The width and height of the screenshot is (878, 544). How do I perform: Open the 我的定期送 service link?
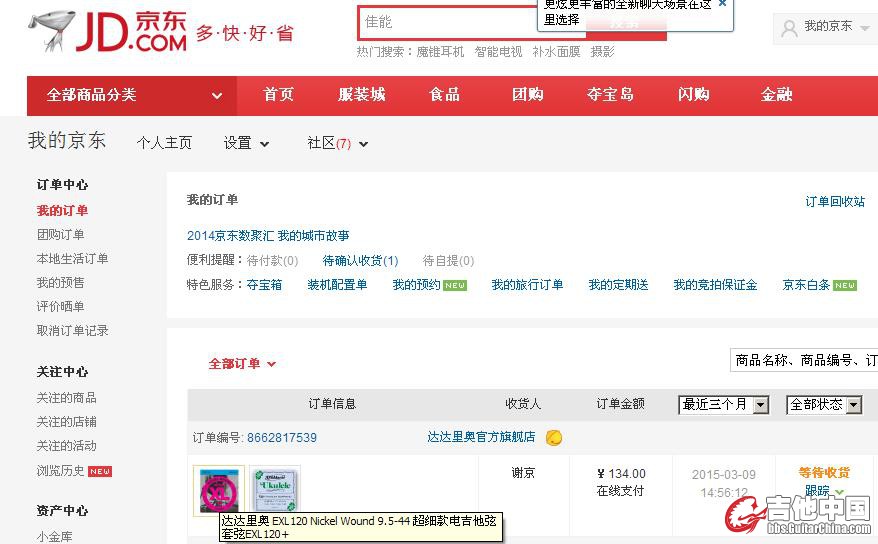click(618, 285)
